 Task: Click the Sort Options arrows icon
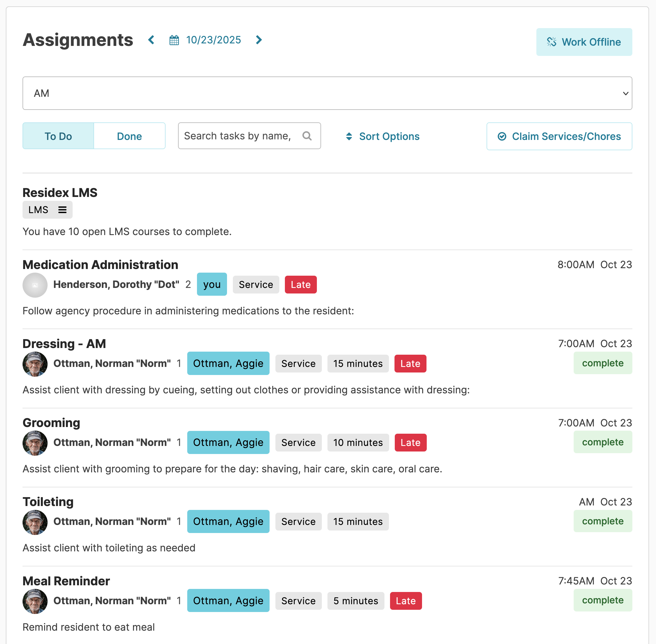[349, 136]
